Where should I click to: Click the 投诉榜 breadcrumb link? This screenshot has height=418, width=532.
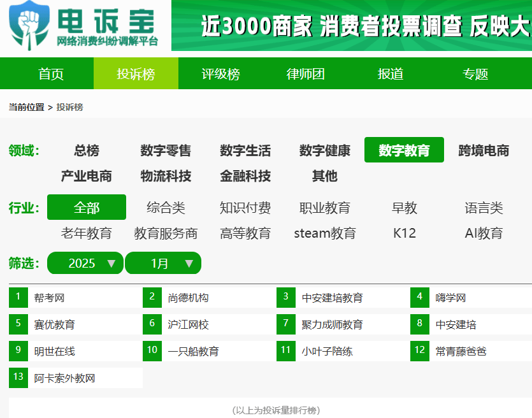click(x=69, y=107)
